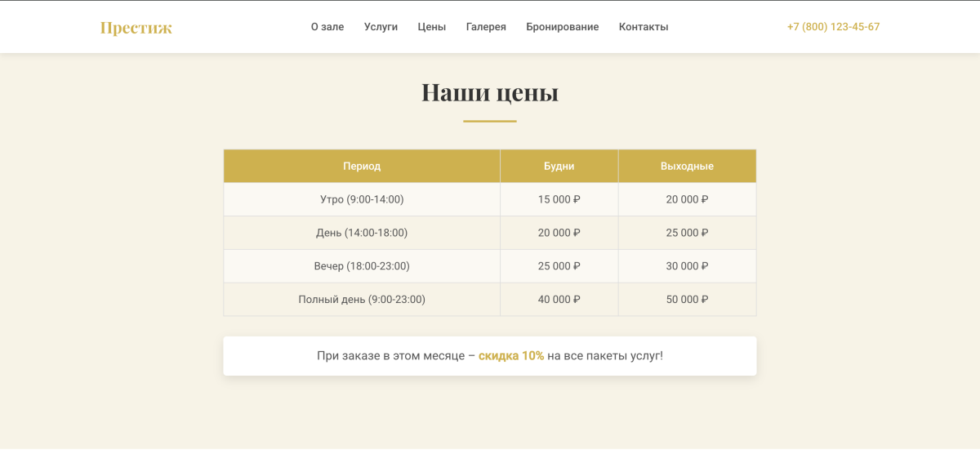Open the О зале menu item
This screenshot has height=450, width=980.
point(327,27)
